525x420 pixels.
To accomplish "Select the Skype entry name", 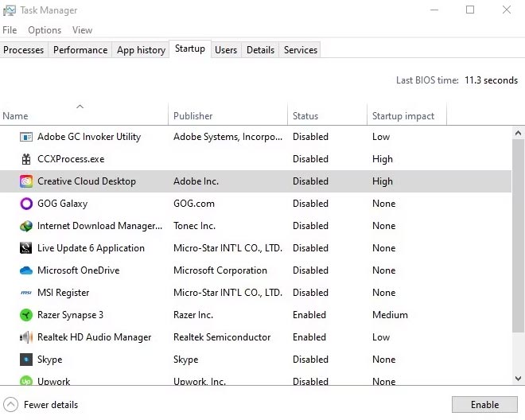I will [x=49, y=360].
